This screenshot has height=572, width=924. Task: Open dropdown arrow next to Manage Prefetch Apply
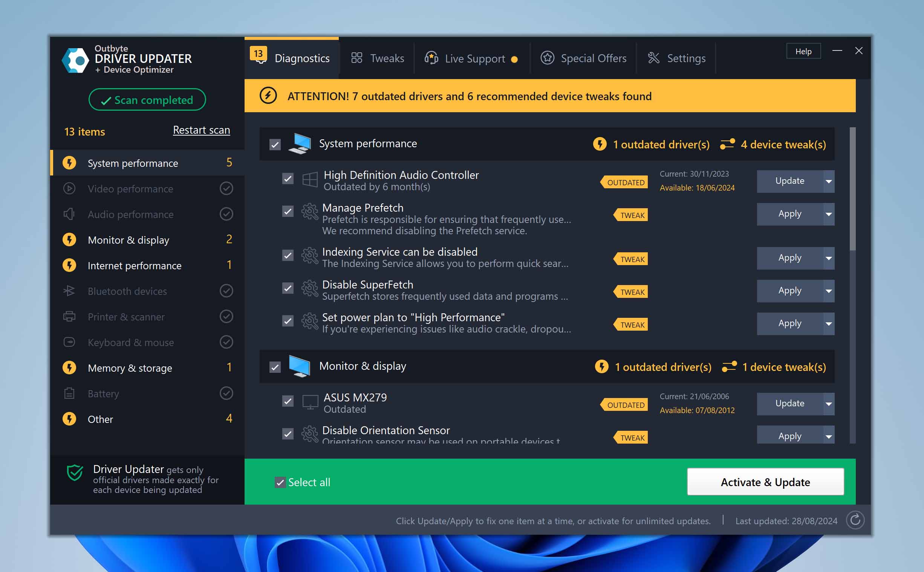829,214
